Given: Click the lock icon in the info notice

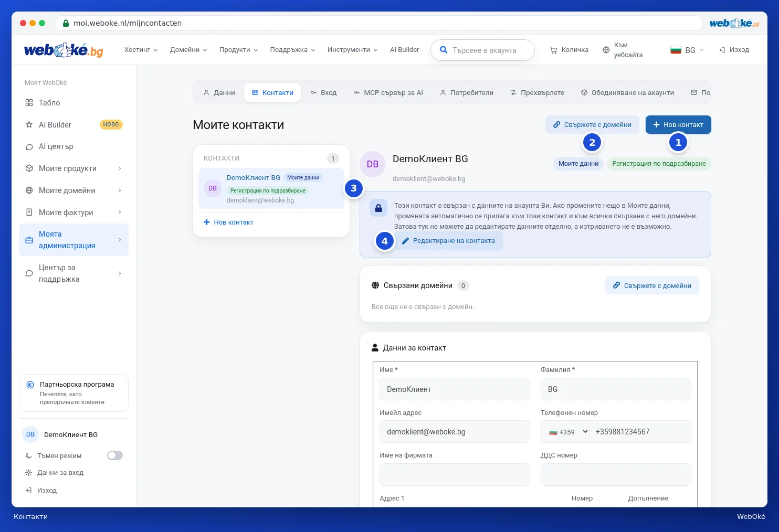Looking at the screenshot, I should coord(378,208).
